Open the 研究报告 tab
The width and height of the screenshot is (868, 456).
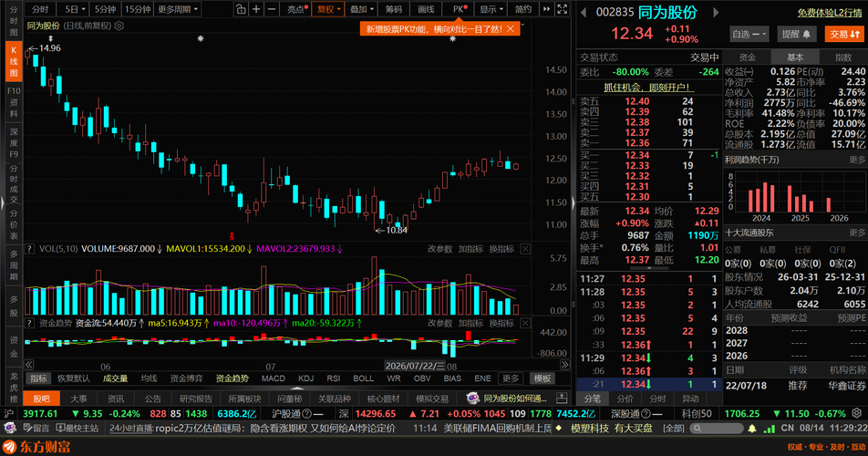196,399
